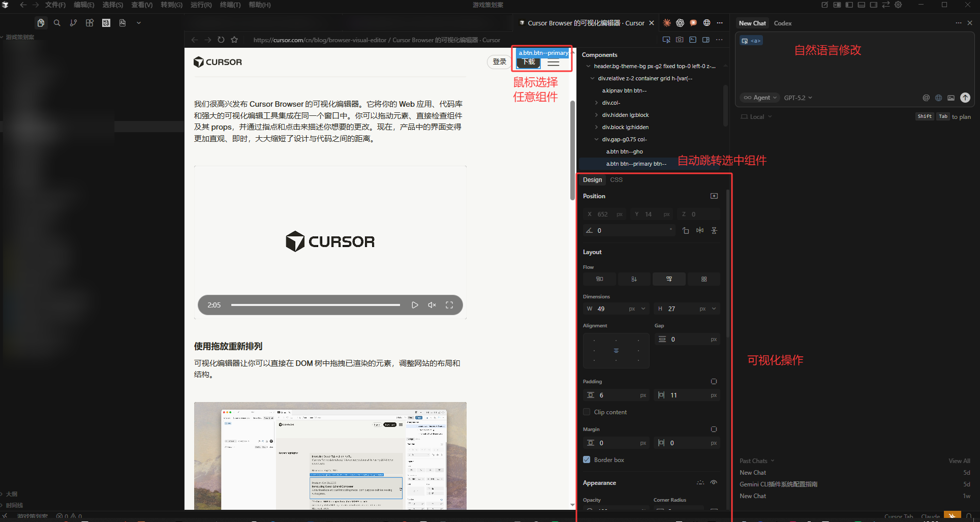Image resolution: width=980 pixels, height=522 pixels.
Task: Enable the Clip content checkbox
Action: tap(587, 412)
